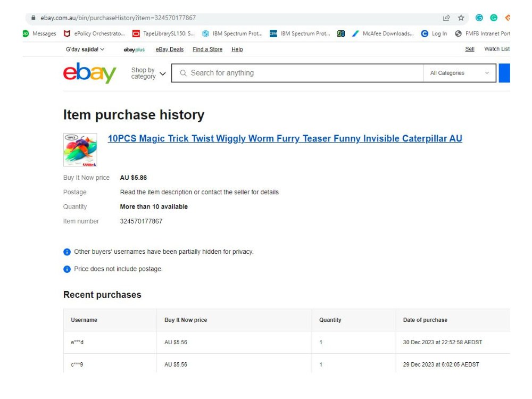This screenshot has width=532, height=399.
Task: Expand the Shop by category menu
Action: (148, 73)
